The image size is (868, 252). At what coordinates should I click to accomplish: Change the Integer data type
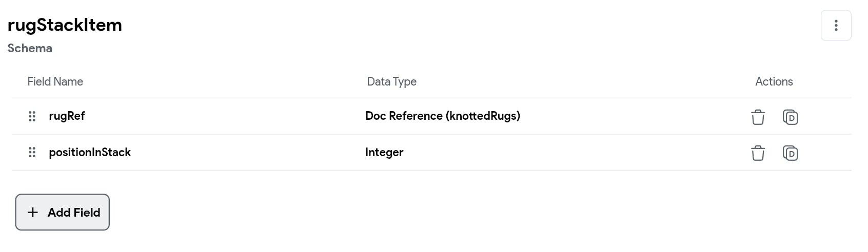384,152
